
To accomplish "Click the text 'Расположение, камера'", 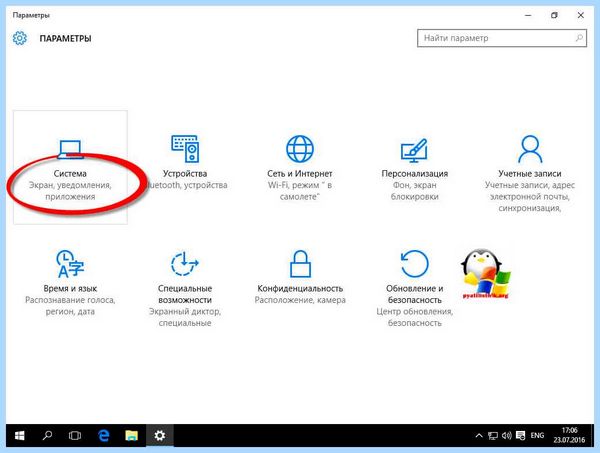I will (x=300, y=300).
